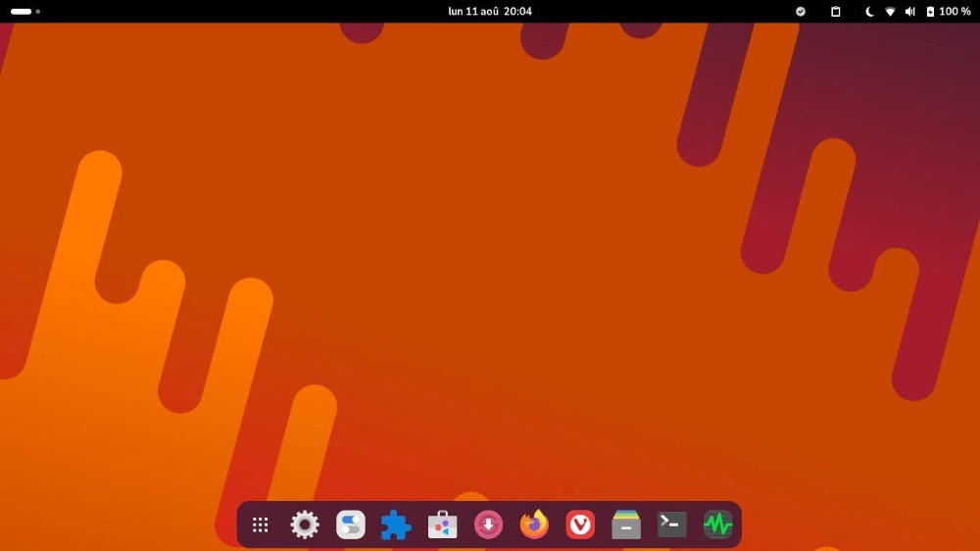Launch Settings from the dock
Image resolution: width=980 pixels, height=551 pixels.
pyautogui.click(x=305, y=525)
